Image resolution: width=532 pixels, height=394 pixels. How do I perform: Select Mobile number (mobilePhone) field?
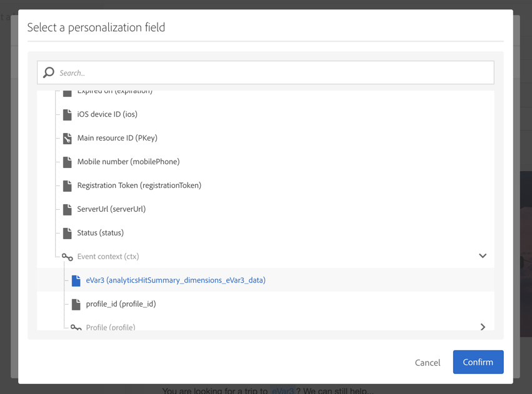pyautogui.click(x=128, y=162)
